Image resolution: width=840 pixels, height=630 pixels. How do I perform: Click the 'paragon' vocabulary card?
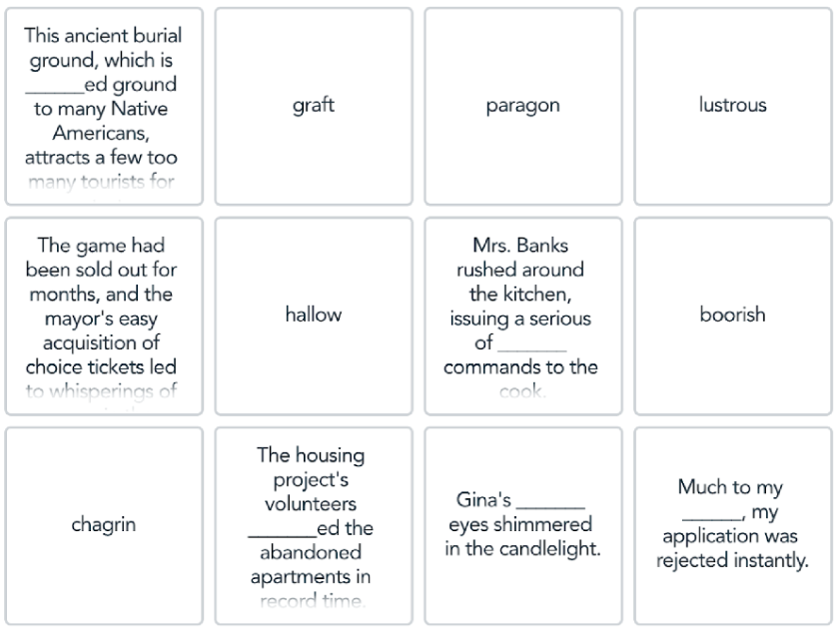(522, 105)
